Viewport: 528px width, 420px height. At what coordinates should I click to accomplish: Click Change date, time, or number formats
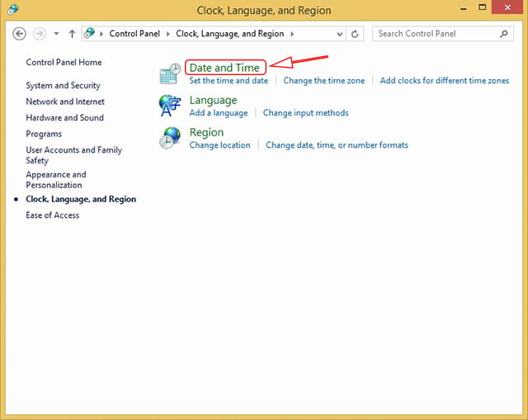click(x=337, y=145)
